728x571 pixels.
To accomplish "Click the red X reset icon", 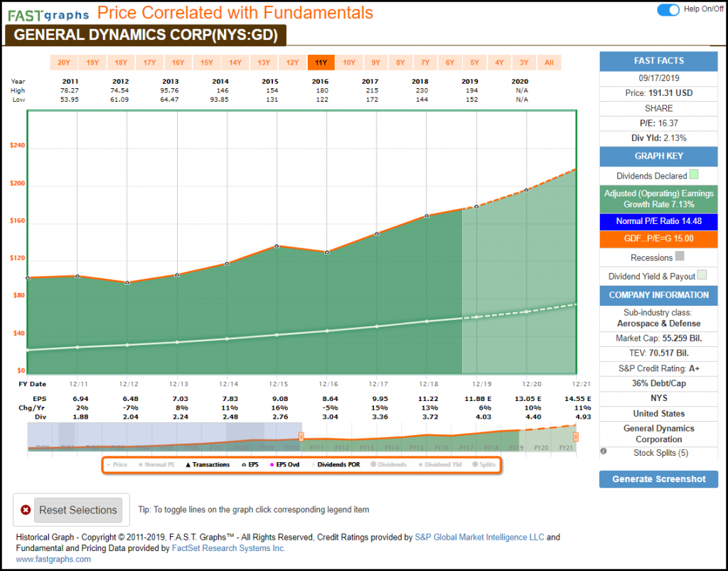I will [26, 510].
